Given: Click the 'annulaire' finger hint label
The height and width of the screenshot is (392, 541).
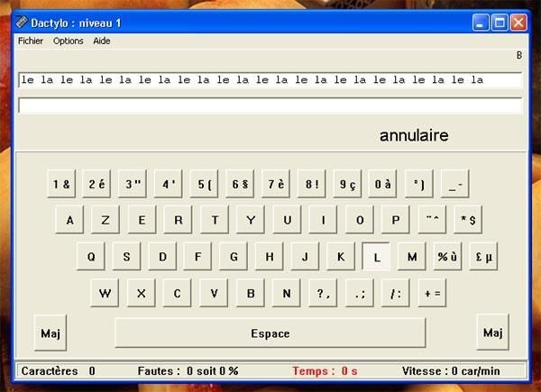Looking at the screenshot, I should (414, 135).
